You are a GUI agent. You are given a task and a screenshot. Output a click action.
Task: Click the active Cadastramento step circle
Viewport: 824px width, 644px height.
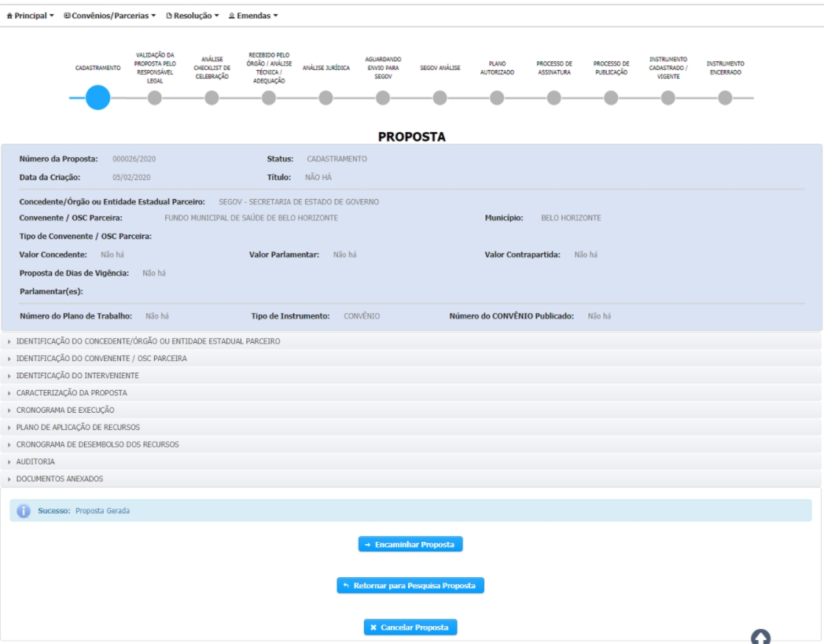point(97,98)
